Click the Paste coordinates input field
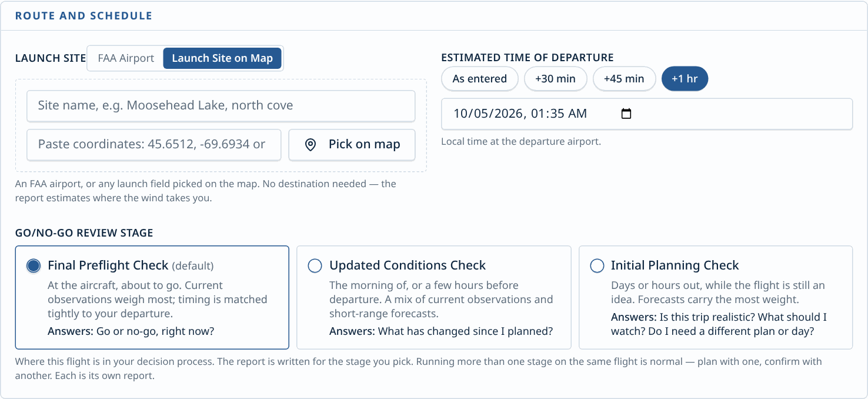Viewport: 868px width, 399px height. (x=154, y=145)
